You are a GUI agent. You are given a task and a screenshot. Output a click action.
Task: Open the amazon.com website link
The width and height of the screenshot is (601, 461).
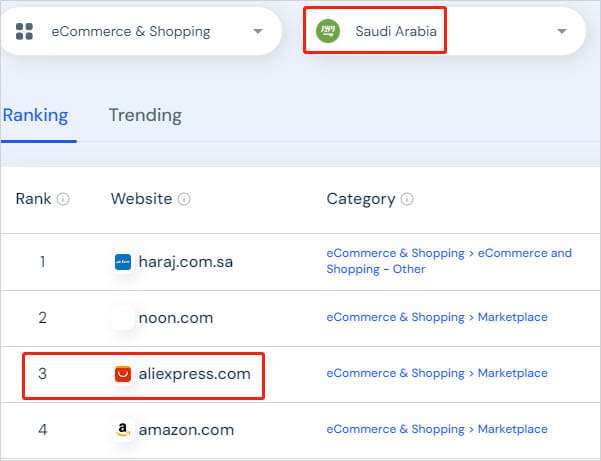pyautogui.click(x=186, y=430)
